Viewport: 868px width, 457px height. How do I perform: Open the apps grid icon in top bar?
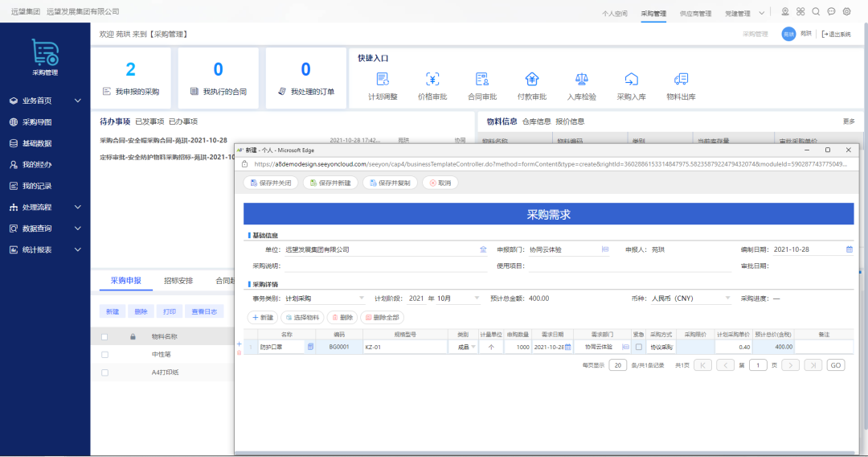[800, 11]
